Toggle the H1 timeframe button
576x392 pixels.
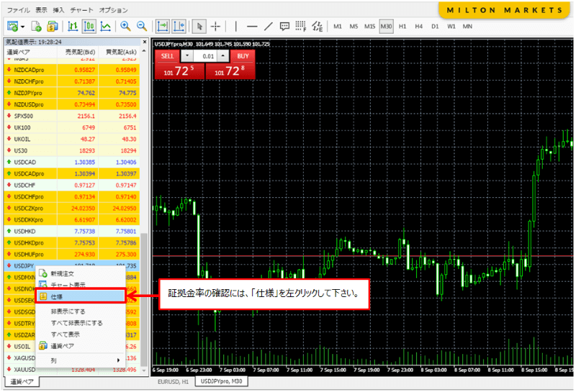[403, 27]
